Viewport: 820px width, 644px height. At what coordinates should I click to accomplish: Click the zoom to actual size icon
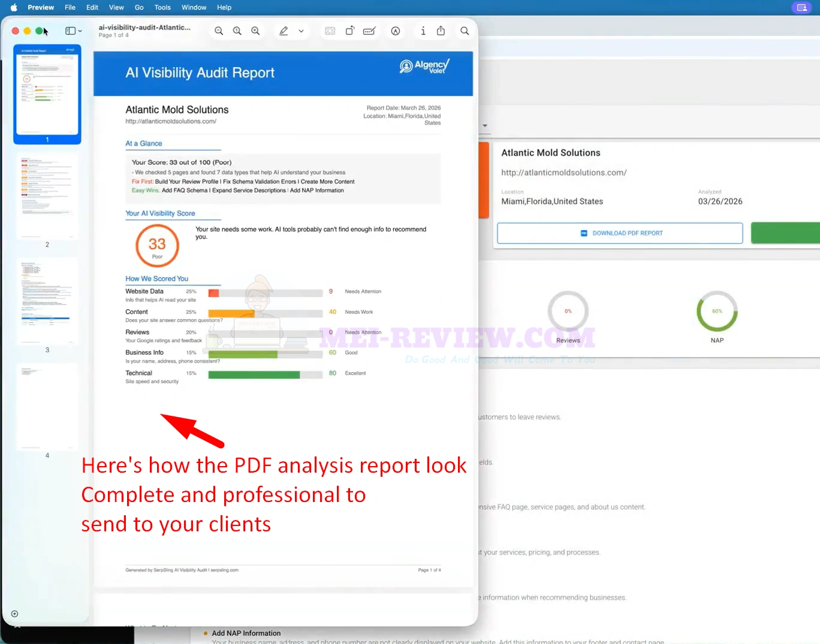(237, 31)
